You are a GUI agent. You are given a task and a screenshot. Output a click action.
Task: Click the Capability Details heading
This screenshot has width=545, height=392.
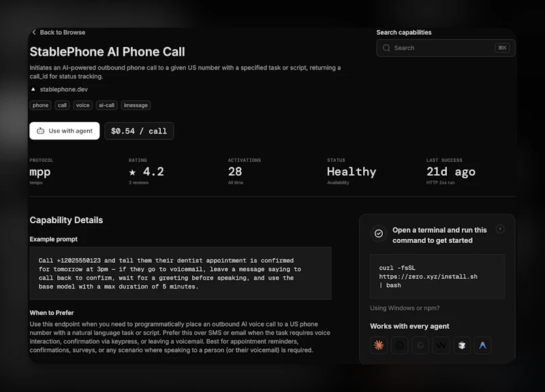click(x=66, y=220)
